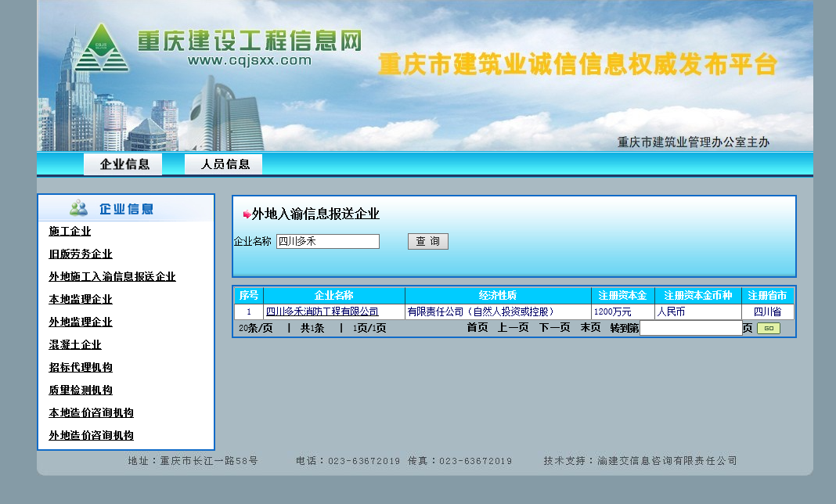Switch to the 人员信息 tab
The image size is (836, 504).
coord(225,164)
